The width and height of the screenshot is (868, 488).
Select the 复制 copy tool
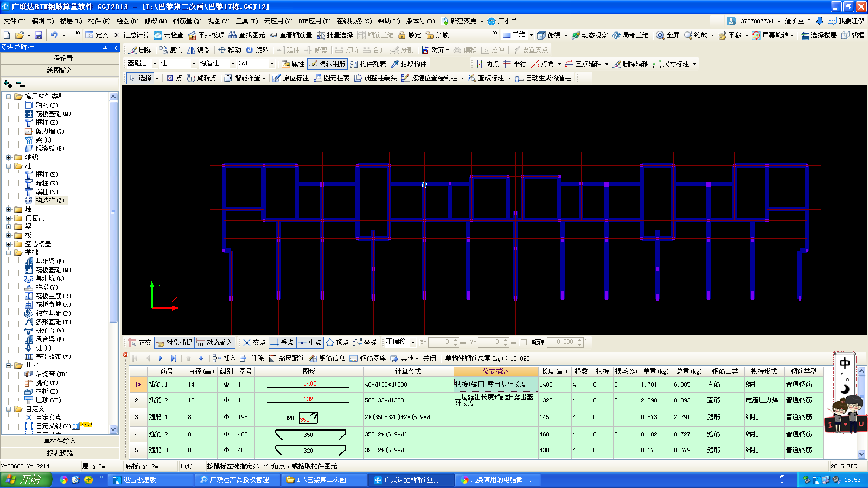(171, 49)
